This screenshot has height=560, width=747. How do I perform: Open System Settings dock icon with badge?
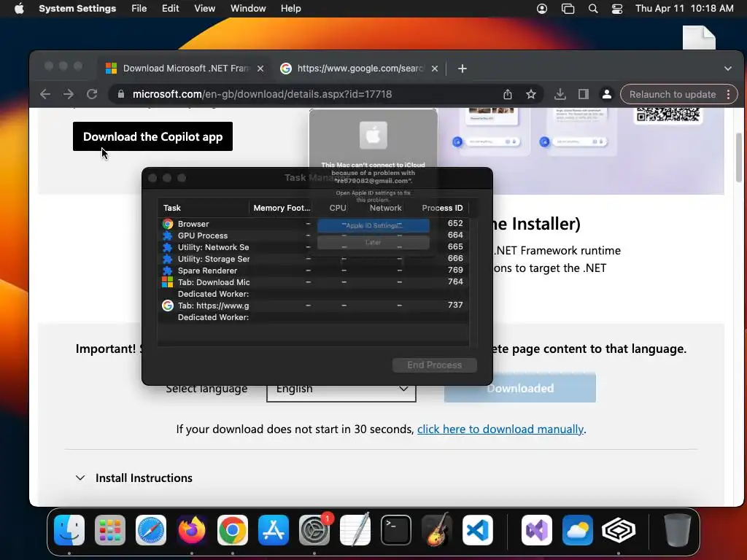pos(314,530)
